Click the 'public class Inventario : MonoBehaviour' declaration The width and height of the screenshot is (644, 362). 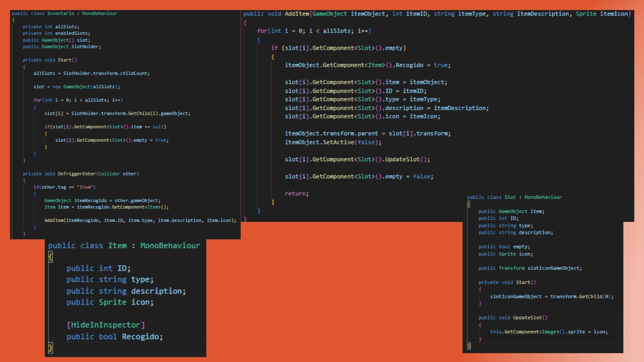click(x=65, y=13)
